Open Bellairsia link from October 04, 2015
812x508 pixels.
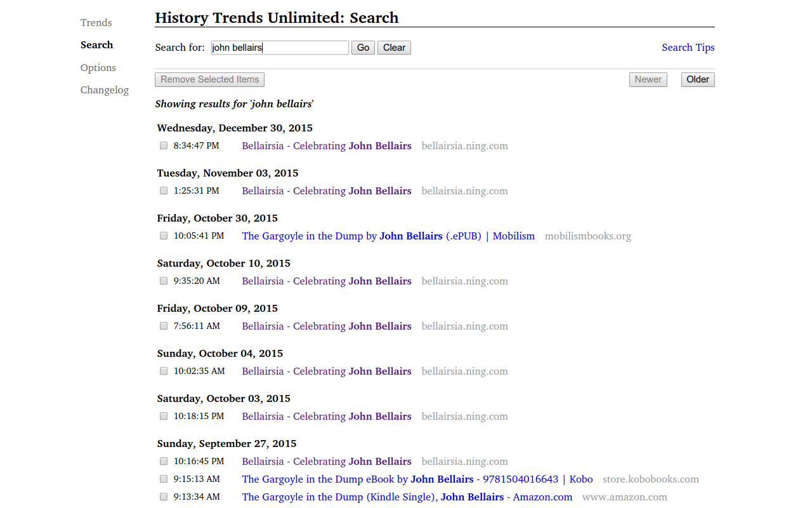click(327, 371)
